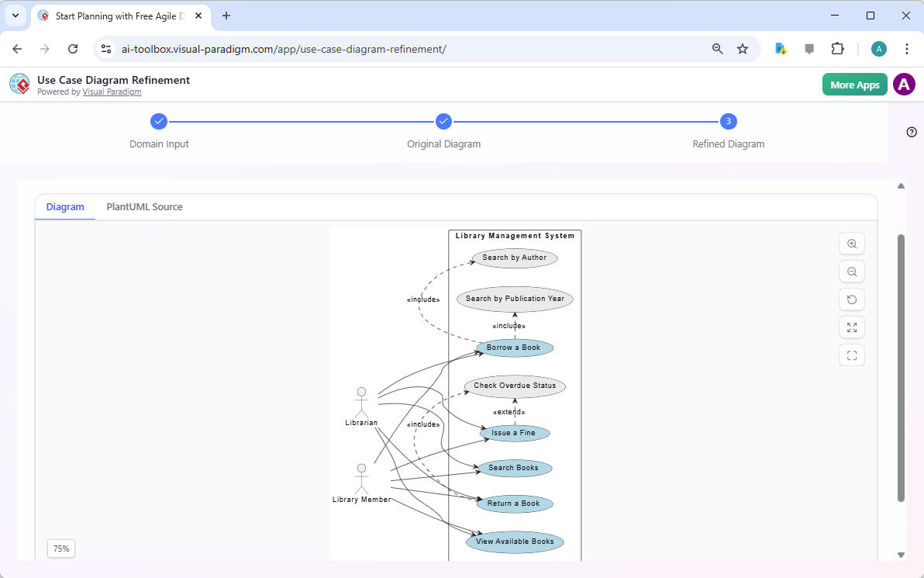The height and width of the screenshot is (578, 924).
Task: Return to the Domain Input step
Action: tap(159, 121)
